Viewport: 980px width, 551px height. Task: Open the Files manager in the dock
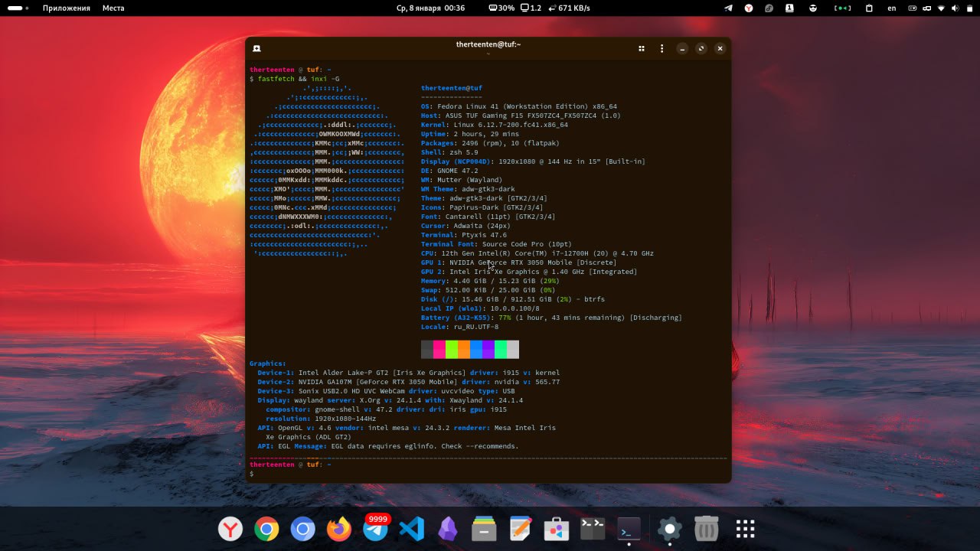point(484,529)
